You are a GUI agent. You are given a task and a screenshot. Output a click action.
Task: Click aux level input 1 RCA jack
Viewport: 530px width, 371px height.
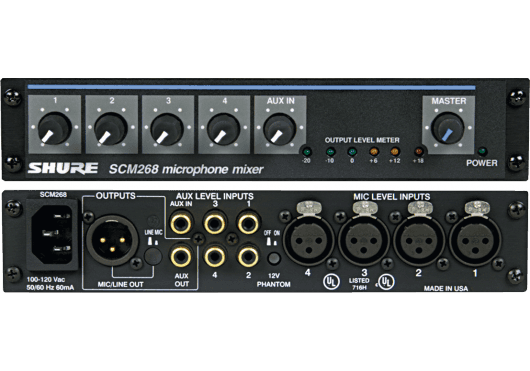tap(248, 223)
